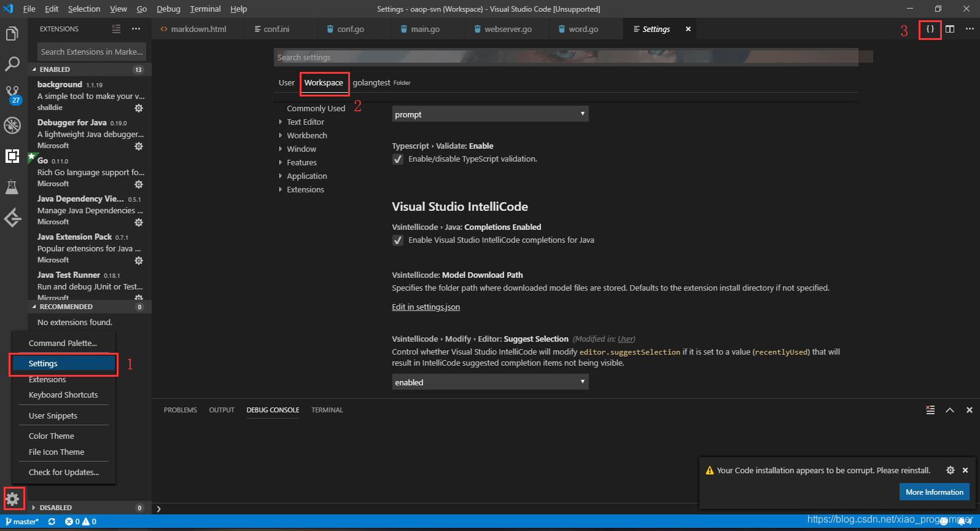The image size is (980, 531).
Task: Open the Explorer view in activity bar
Action: tap(12, 34)
